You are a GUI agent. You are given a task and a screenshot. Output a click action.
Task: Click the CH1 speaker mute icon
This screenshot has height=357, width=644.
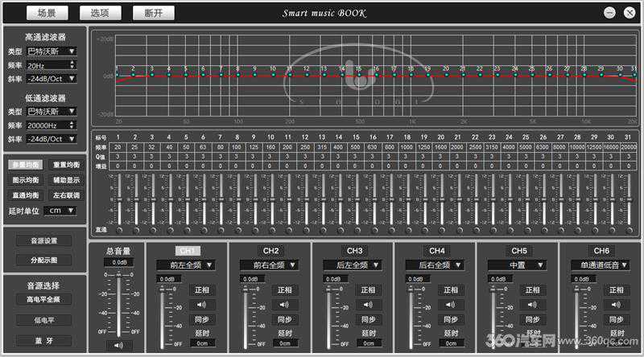202,305
